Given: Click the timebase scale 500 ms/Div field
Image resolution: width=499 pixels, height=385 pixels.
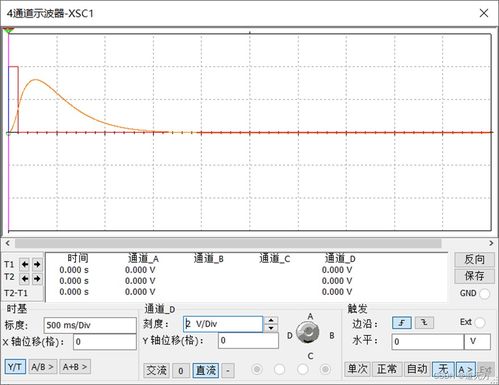Looking at the screenshot, I should [90, 325].
